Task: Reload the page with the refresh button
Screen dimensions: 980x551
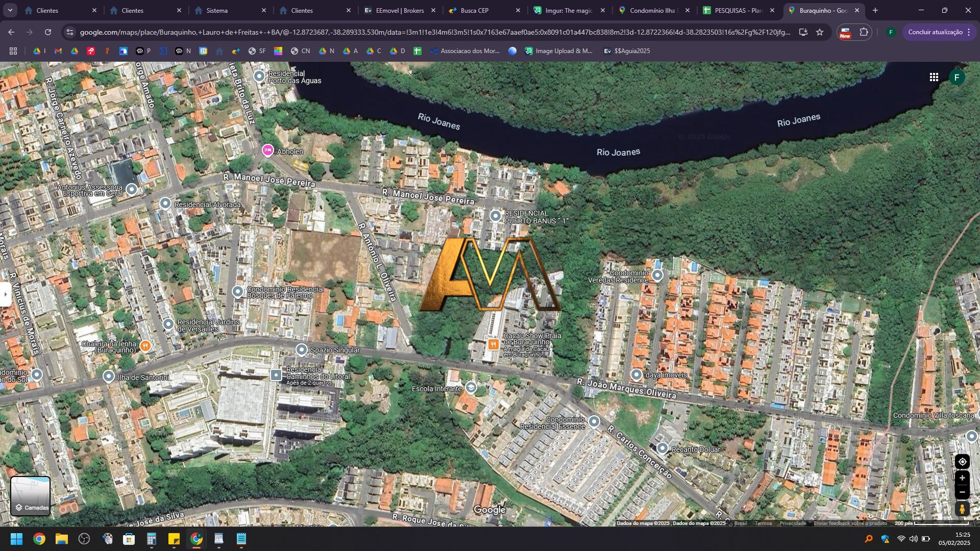Action: tap(48, 32)
